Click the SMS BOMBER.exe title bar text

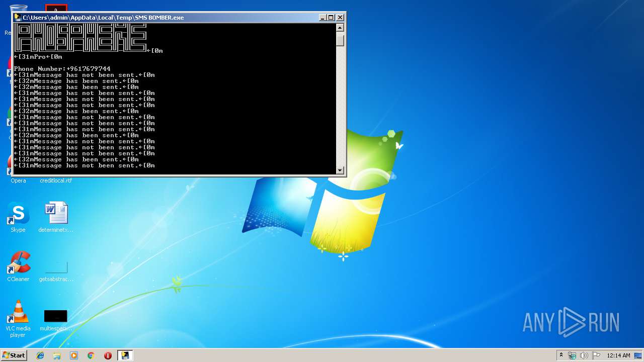[103, 18]
